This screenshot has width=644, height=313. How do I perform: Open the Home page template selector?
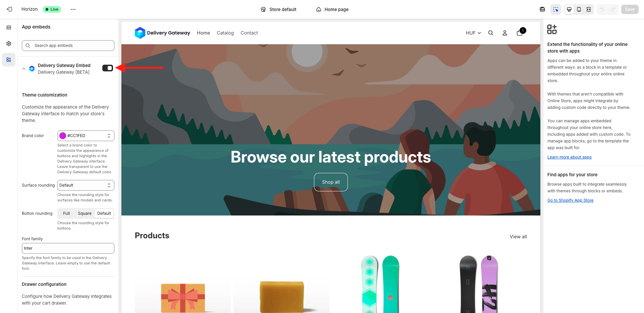click(332, 9)
